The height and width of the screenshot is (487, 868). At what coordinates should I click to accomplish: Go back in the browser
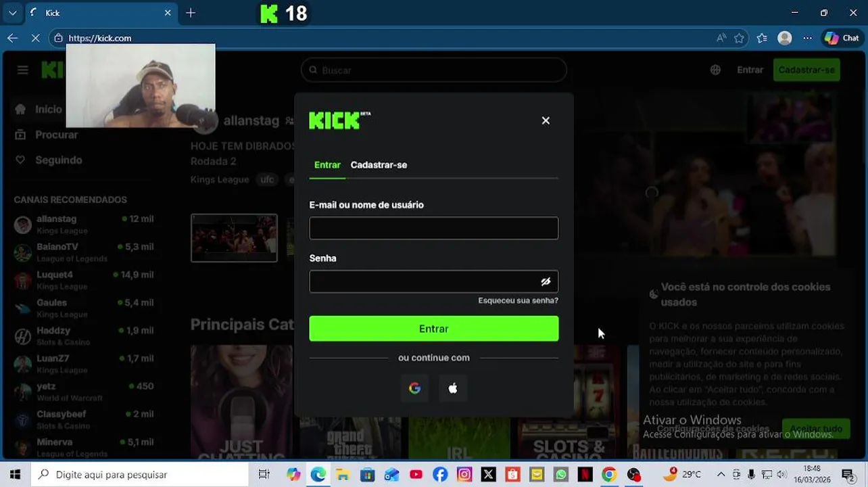(12, 38)
